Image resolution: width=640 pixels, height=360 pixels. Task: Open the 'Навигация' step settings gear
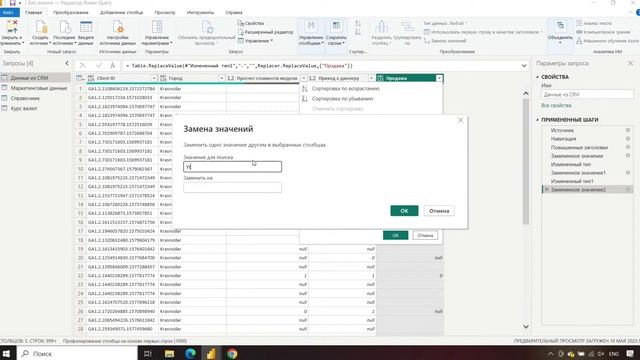628,139
